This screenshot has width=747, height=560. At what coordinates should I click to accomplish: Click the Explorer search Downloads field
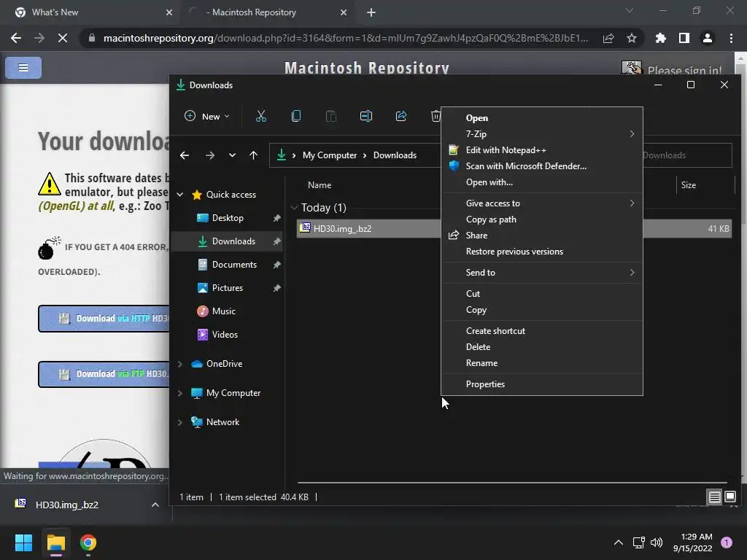[687, 155]
